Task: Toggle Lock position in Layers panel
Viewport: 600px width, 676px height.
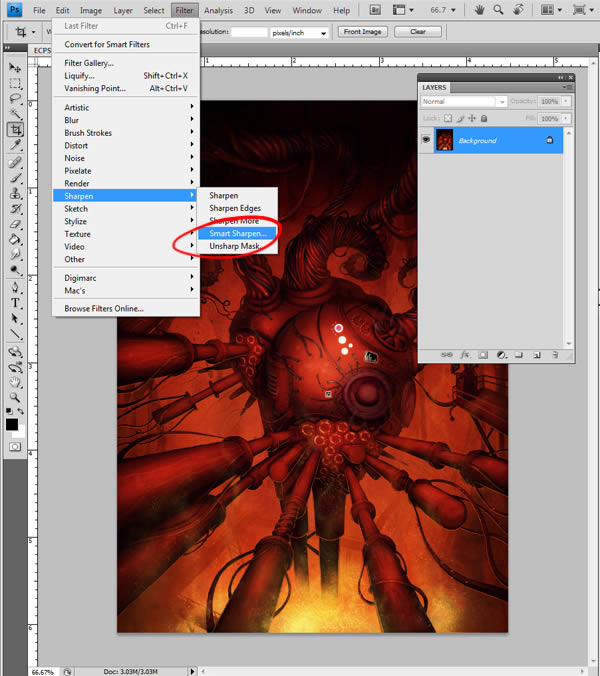Action: tap(472, 118)
